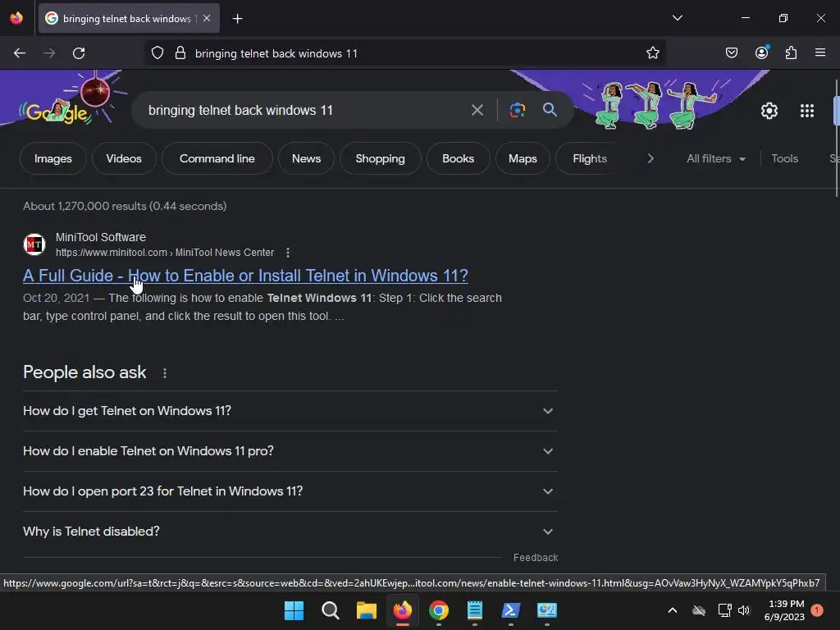Open the Firefox account menu
The image size is (840, 630).
762,52
